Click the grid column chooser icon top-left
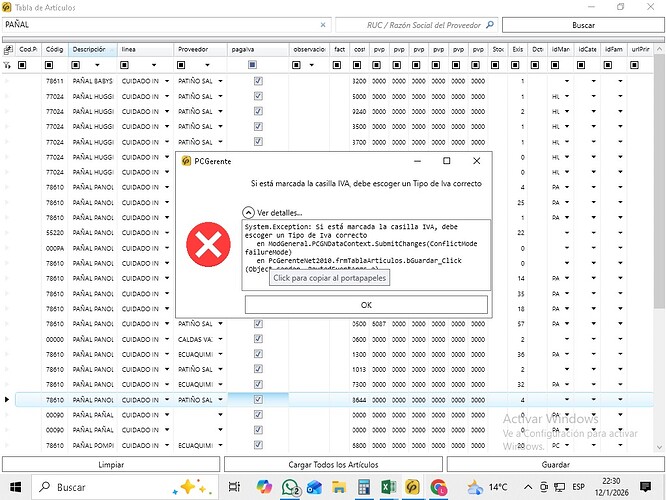 pos(8,49)
